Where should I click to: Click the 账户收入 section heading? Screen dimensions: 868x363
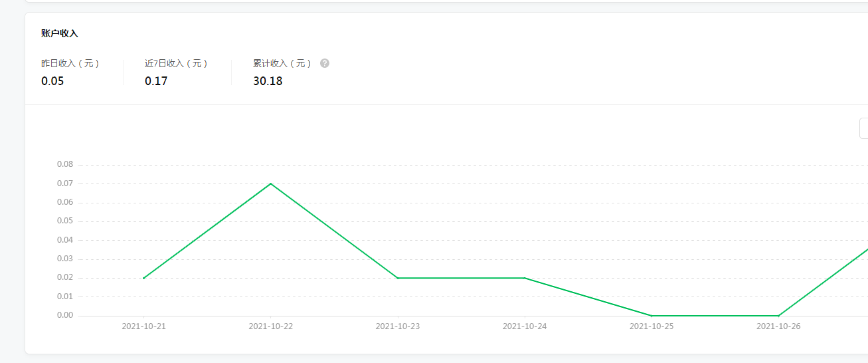coord(60,33)
